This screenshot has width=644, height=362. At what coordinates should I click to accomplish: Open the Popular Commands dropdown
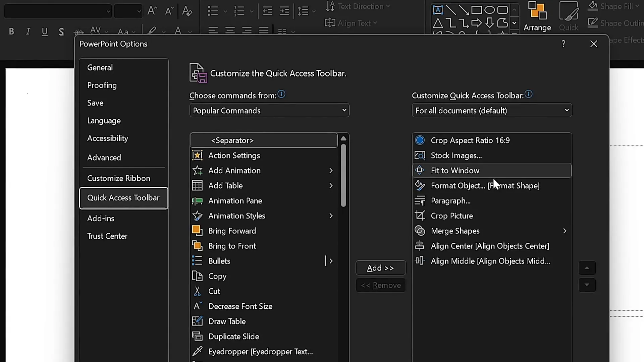point(269,110)
